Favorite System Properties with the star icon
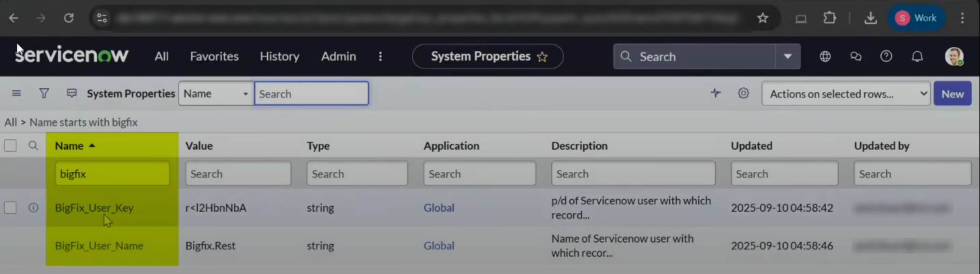This screenshot has height=274, width=980. (543, 57)
